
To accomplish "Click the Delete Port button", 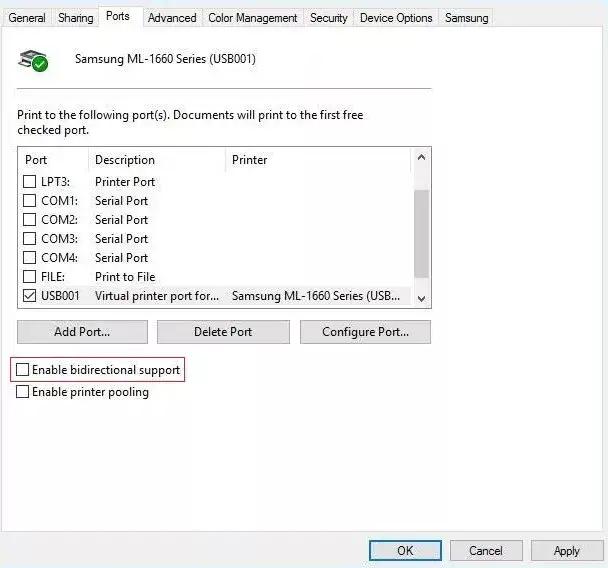I will point(223,332).
